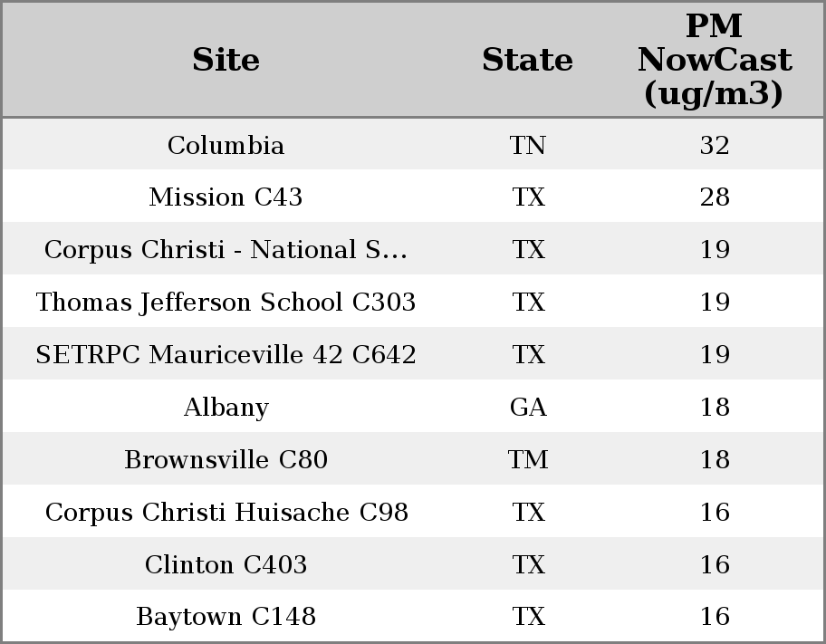Select the Albany site cell
826x644 pixels.
click(x=226, y=408)
